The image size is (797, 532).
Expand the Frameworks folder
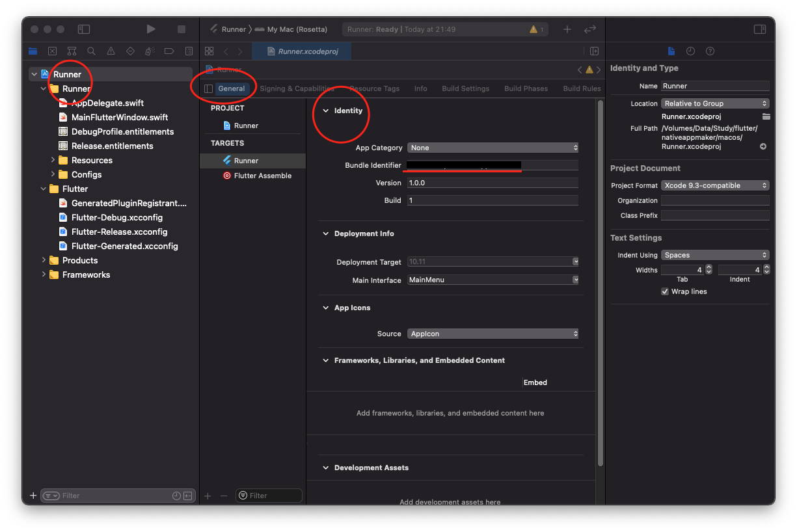tap(44, 274)
